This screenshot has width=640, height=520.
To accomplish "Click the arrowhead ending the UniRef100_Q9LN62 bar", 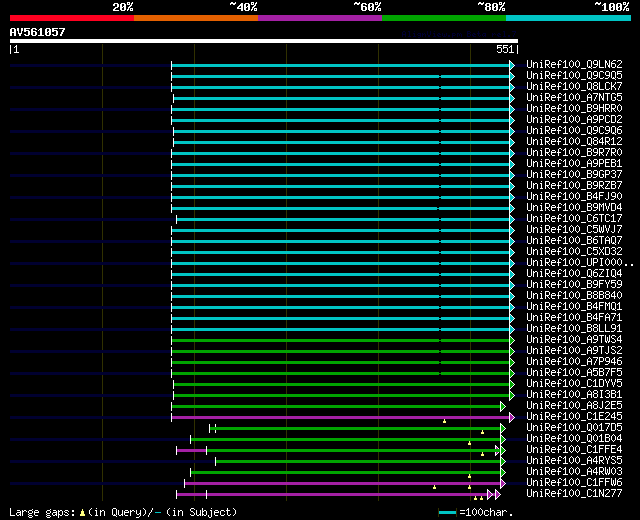I will click(512, 65).
